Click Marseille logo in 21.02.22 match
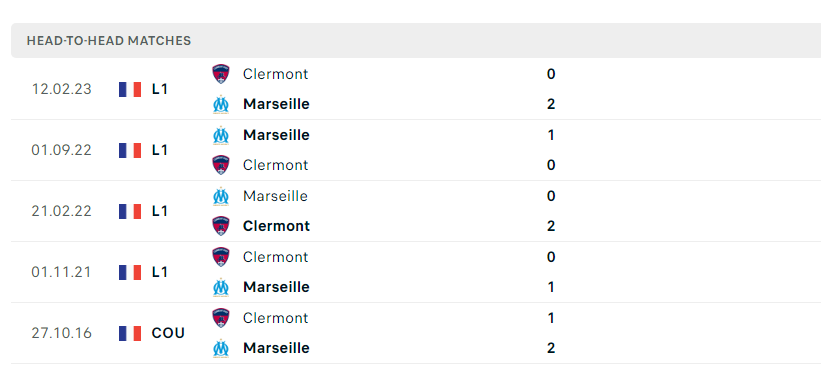The width and height of the screenshot is (821, 365). click(x=220, y=196)
